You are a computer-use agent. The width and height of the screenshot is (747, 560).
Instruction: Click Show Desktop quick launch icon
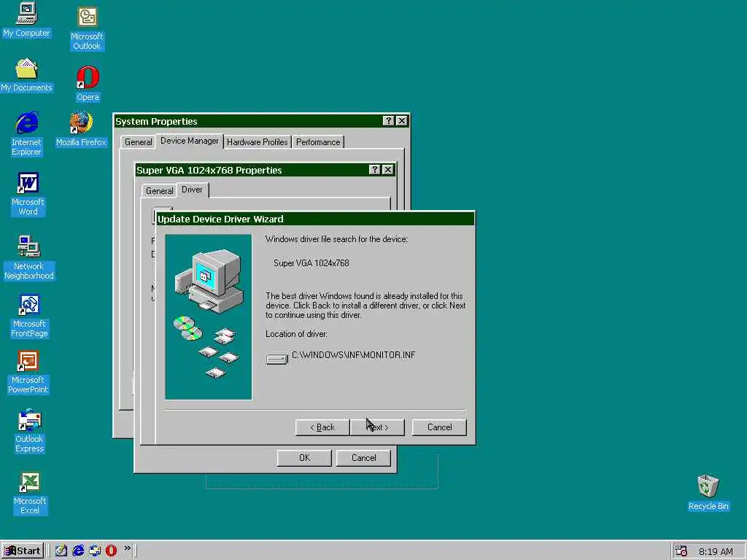[61, 551]
